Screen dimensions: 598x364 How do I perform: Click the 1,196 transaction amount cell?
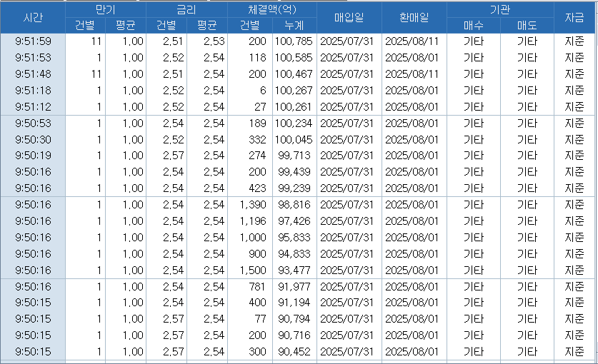click(250, 221)
